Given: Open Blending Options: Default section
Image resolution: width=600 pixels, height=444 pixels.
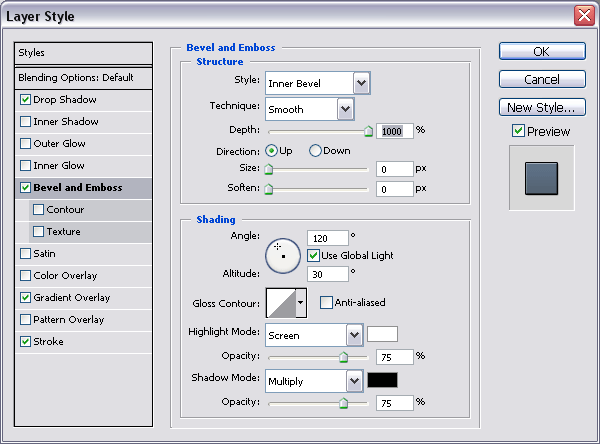Looking at the screenshot, I should click(x=75, y=78).
